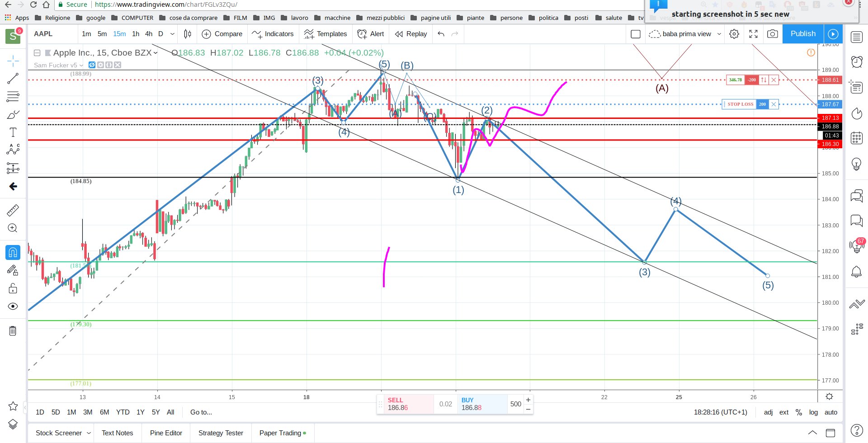Screen dimensions: 868x443
Task: Open the watchlist panel icon
Action: coord(857,37)
